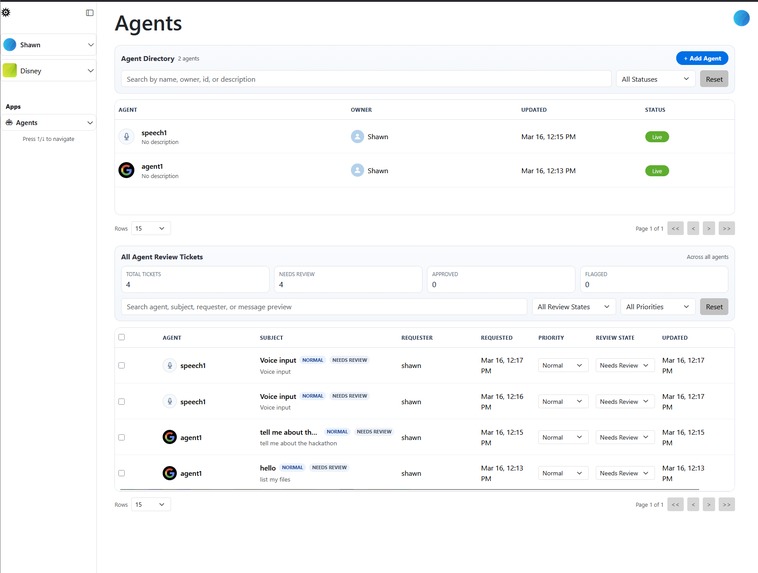Go to first page of tickets table
758x573 pixels.
click(675, 504)
